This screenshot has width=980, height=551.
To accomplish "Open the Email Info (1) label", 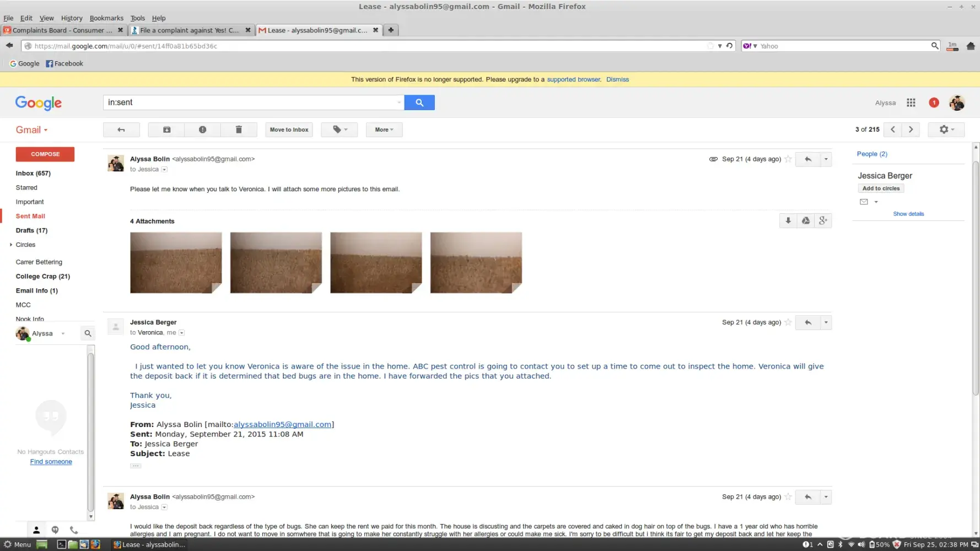I will (37, 291).
